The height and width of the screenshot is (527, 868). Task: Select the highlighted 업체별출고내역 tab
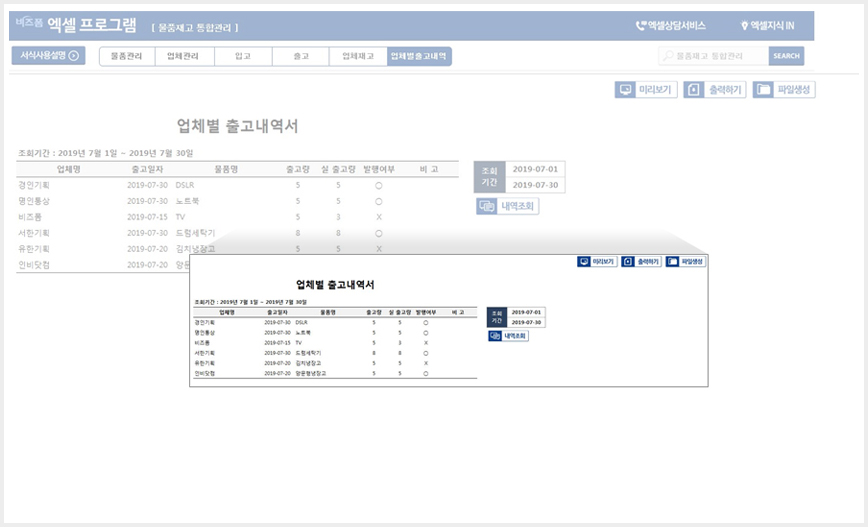[x=419, y=56]
